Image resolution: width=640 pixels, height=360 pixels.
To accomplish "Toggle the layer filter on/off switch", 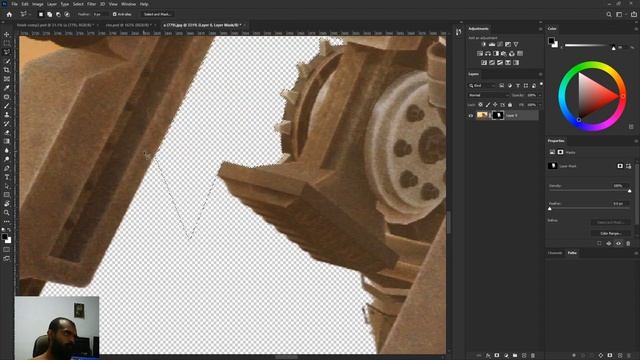I will pyautogui.click(x=541, y=84).
